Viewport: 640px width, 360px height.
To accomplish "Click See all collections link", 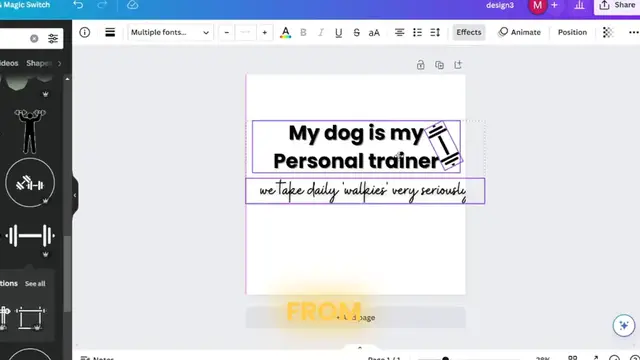I will 35,283.
